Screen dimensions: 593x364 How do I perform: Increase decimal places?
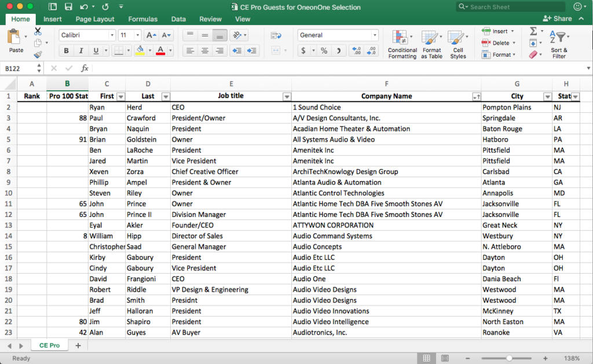356,51
